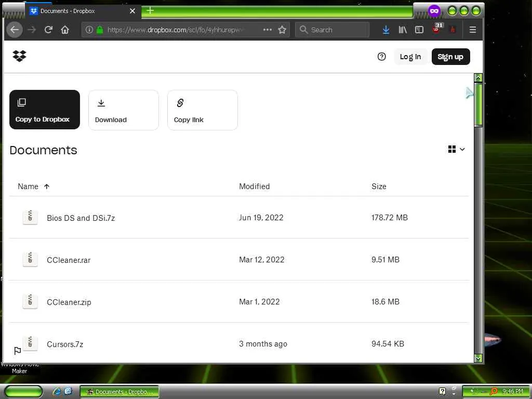Click the purple private browsing mask icon
The height and width of the screenshot is (399, 532).
click(434, 11)
